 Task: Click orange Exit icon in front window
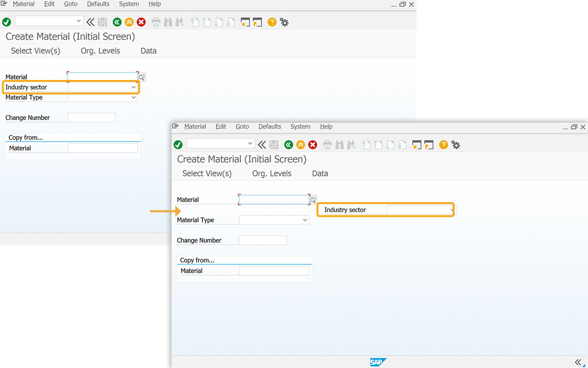[x=301, y=145]
